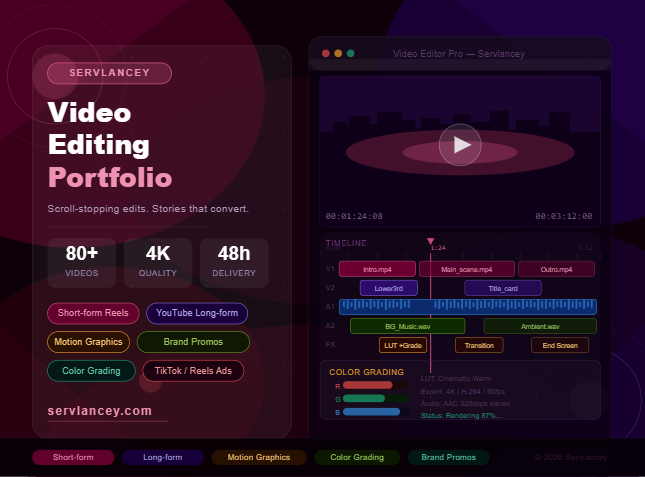Image resolution: width=645 pixels, height=477 pixels.
Task: Select the BG_Music.wav audio clip
Action: [407, 326]
